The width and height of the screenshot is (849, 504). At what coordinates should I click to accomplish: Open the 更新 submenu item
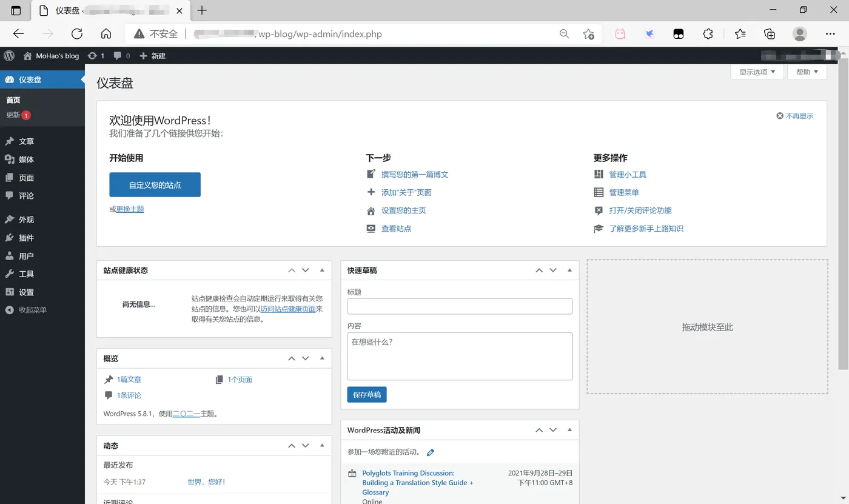coord(18,115)
